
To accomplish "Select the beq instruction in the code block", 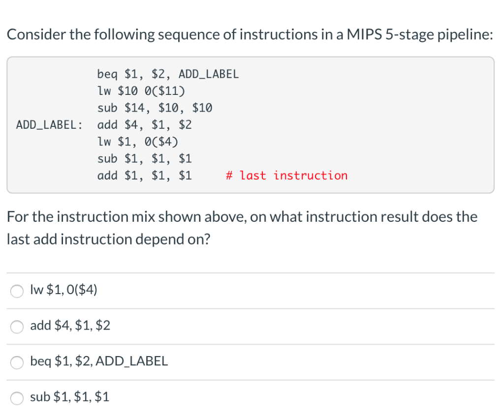I will (168, 74).
